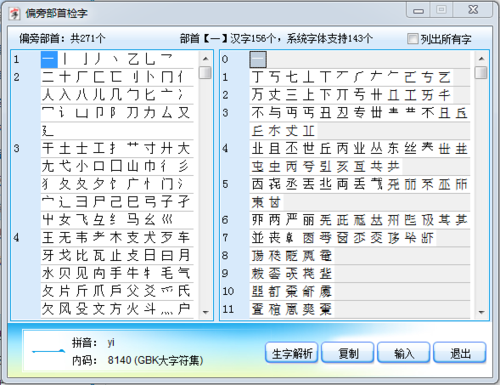
Task: Click the radical list scroll-up arrow
Action: [205, 59]
